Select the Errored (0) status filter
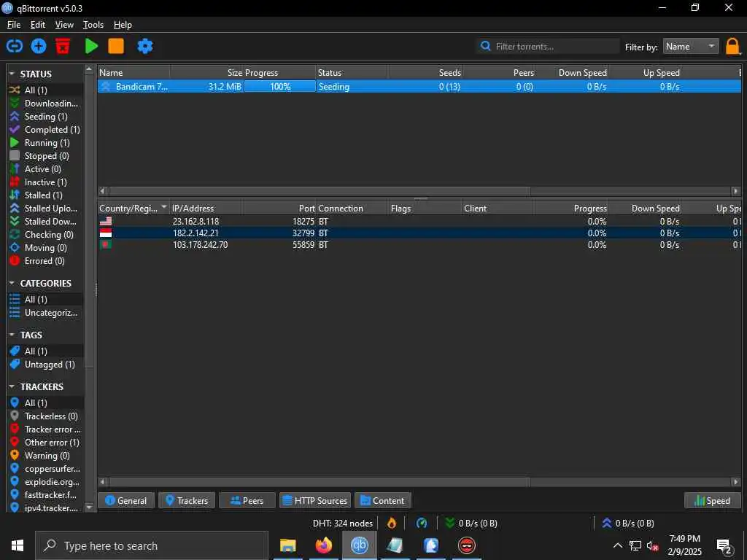The height and width of the screenshot is (560, 747). [46, 261]
